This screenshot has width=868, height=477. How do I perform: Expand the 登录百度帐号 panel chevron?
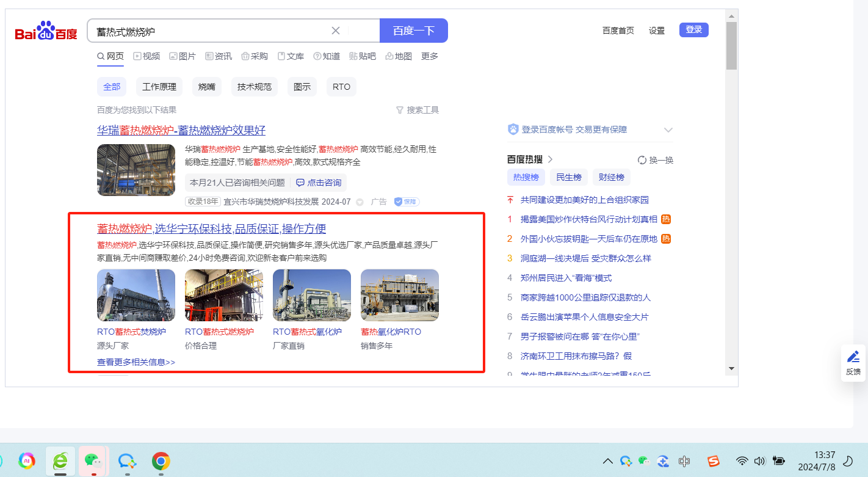tap(668, 129)
